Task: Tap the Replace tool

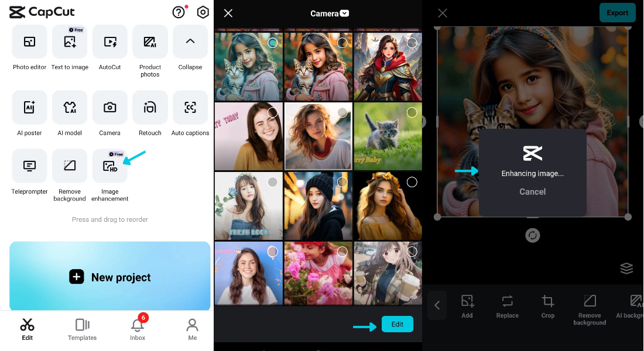Action: 507,307
